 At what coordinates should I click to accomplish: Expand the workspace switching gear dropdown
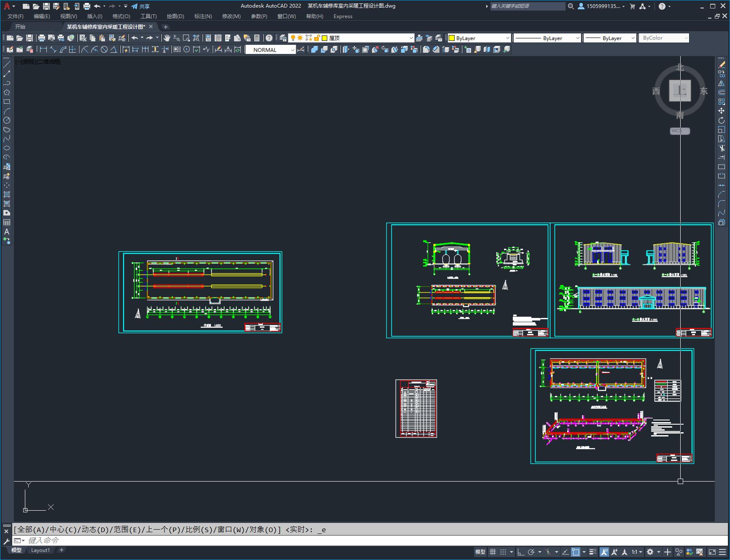coord(659,552)
